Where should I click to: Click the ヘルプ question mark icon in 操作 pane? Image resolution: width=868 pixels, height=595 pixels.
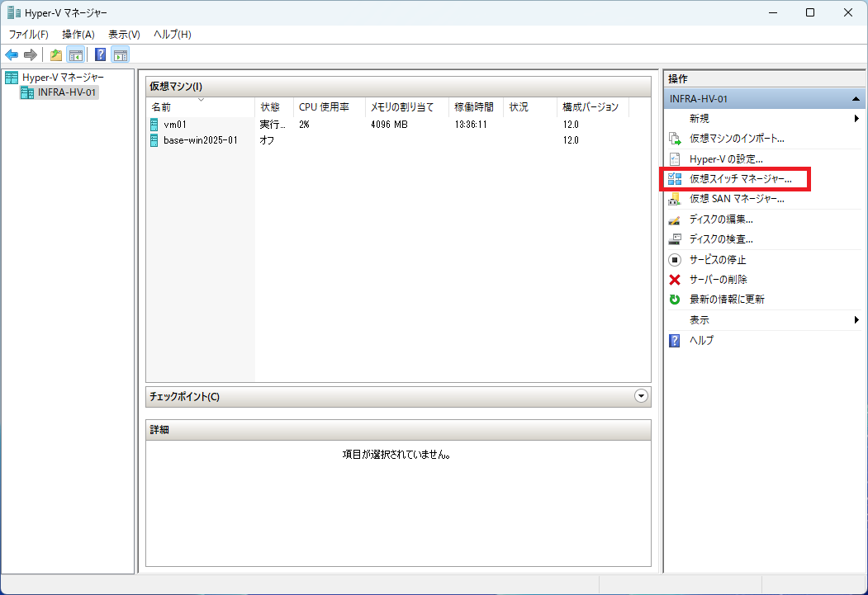[674, 341]
